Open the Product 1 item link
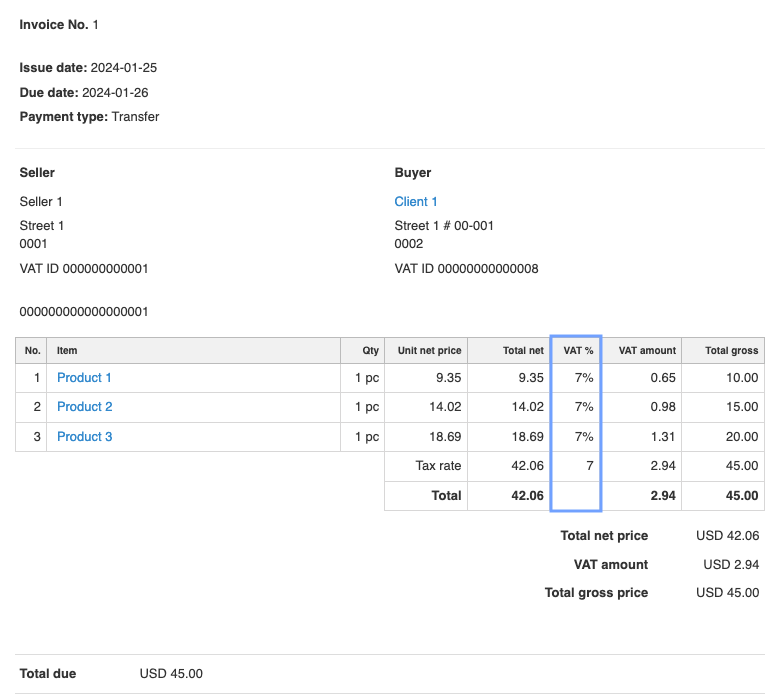The image size is (778, 695). click(x=84, y=378)
